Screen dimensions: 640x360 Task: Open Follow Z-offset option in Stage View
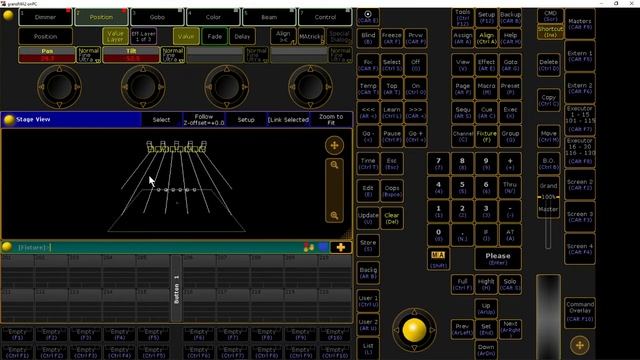point(204,120)
